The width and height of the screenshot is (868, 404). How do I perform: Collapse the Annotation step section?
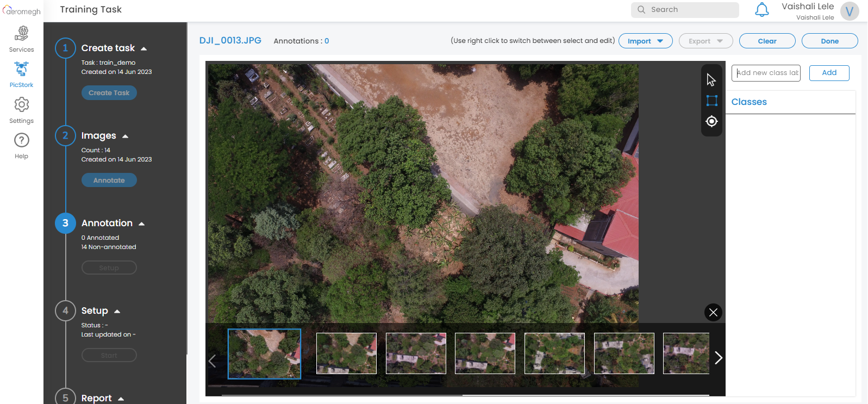pos(141,223)
